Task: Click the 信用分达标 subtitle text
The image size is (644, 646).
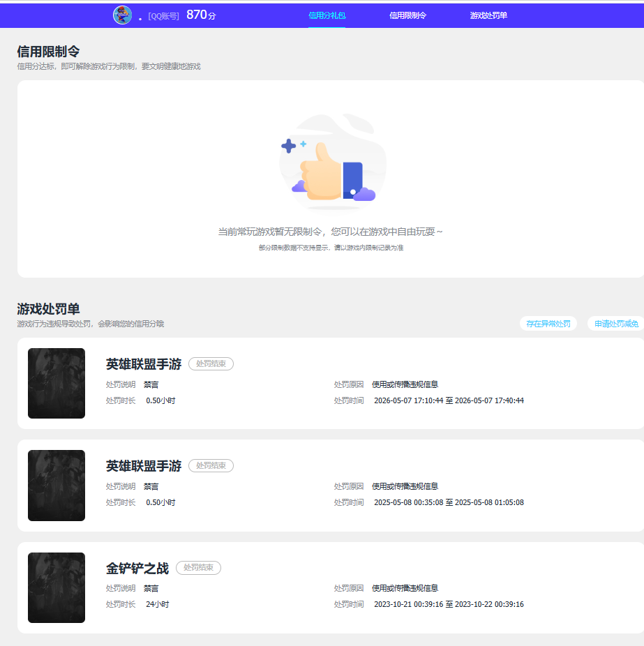Action: [x=109, y=66]
